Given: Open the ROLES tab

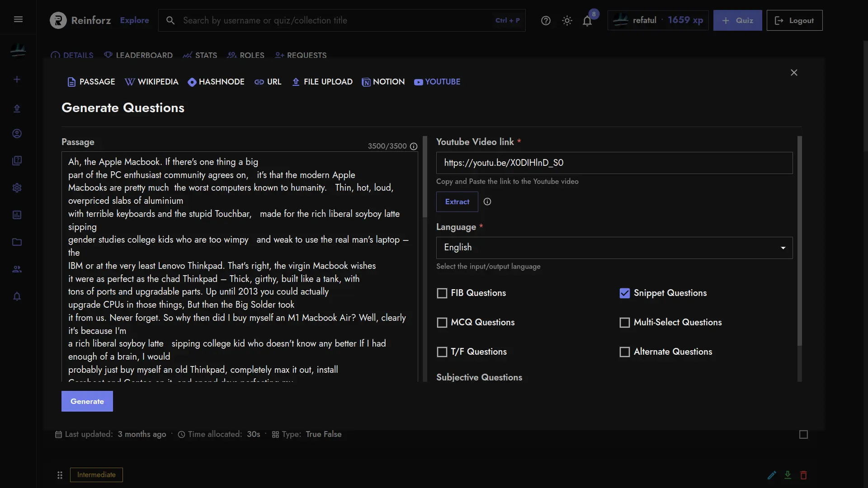Looking at the screenshot, I should coord(246,55).
